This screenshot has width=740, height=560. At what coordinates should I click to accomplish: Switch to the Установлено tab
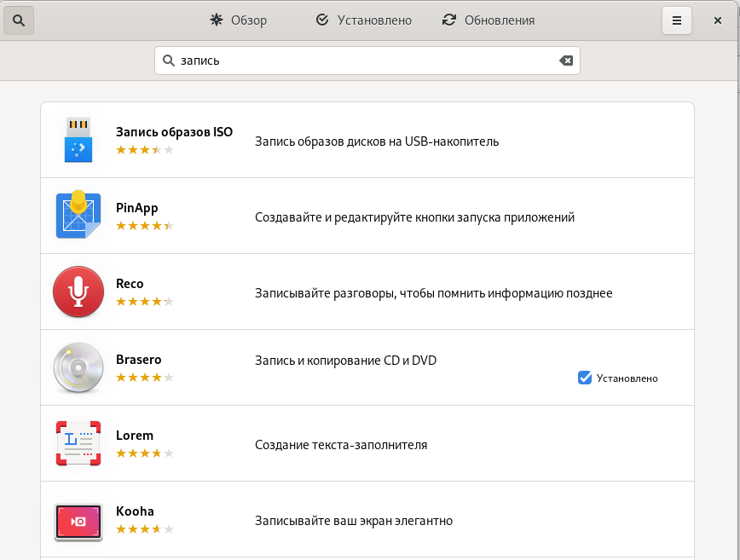tap(364, 20)
